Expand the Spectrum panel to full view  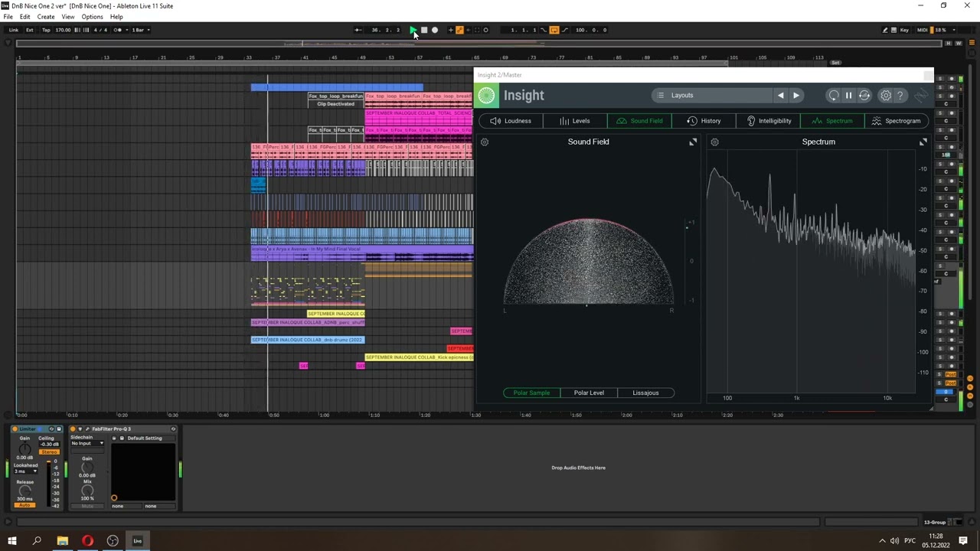pyautogui.click(x=923, y=142)
